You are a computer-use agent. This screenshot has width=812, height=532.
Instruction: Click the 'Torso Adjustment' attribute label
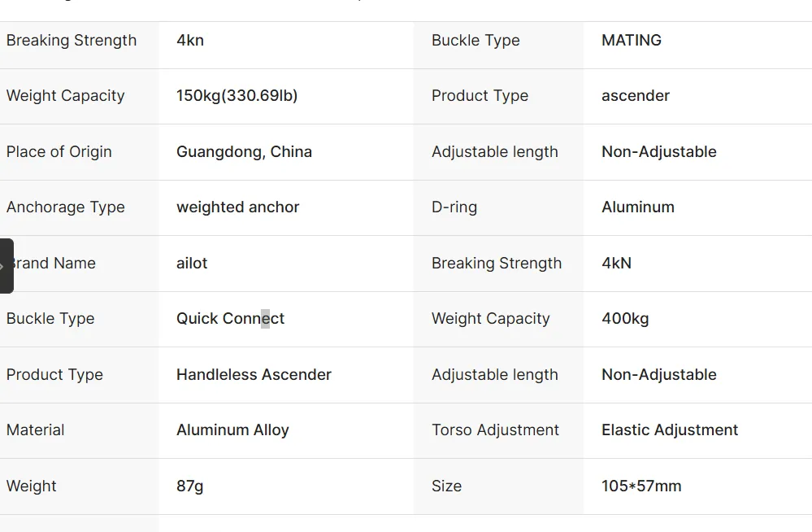(496, 430)
